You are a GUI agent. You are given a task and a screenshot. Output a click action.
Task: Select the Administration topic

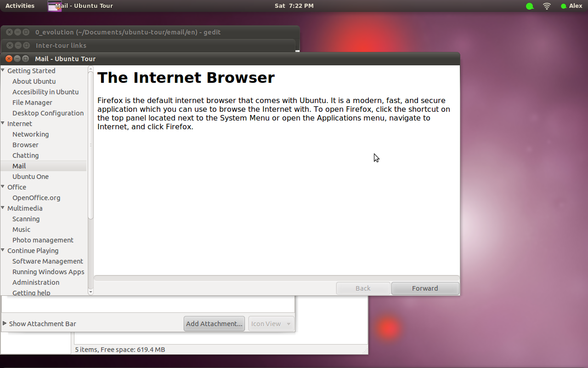pos(36,282)
